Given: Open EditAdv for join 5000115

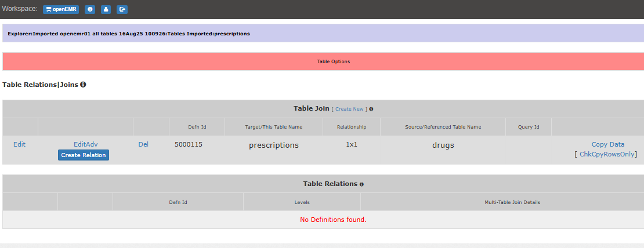Looking at the screenshot, I should pos(86,144).
